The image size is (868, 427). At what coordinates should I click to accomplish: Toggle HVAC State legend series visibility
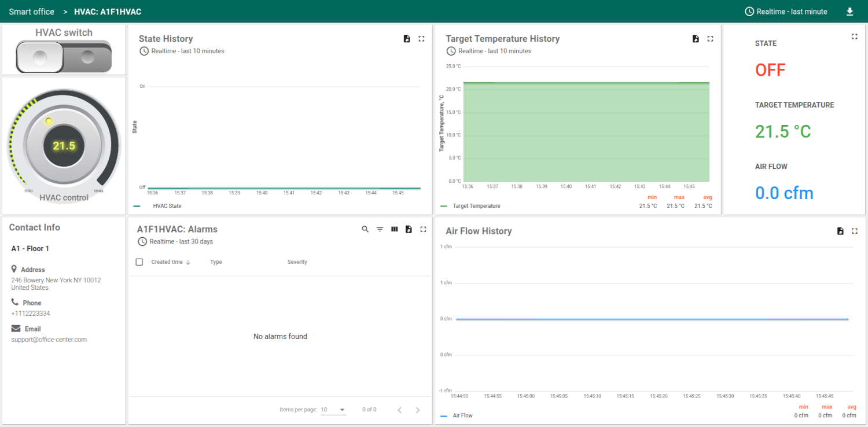(167, 205)
